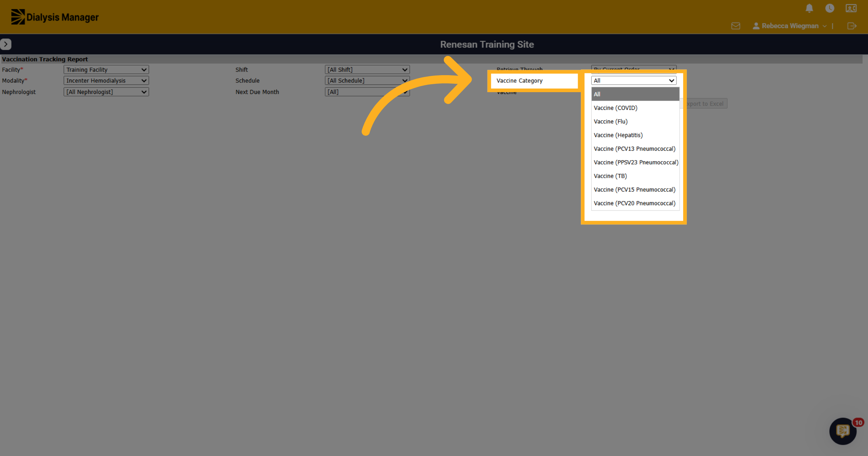Open the Schedule dropdown
This screenshot has height=456, width=868.
tap(367, 81)
